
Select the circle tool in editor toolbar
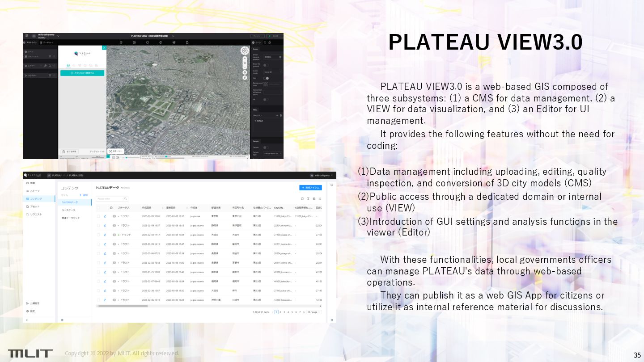coord(148,42)
